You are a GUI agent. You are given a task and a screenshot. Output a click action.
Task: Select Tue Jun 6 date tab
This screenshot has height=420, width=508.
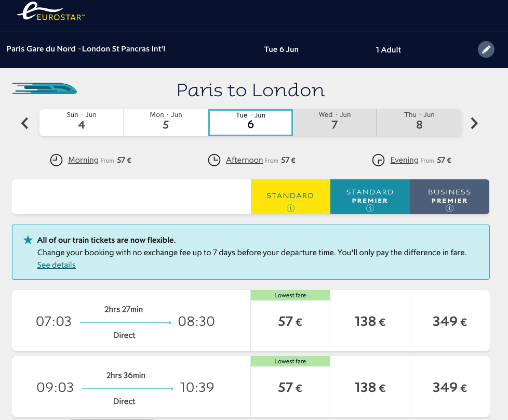250,123
